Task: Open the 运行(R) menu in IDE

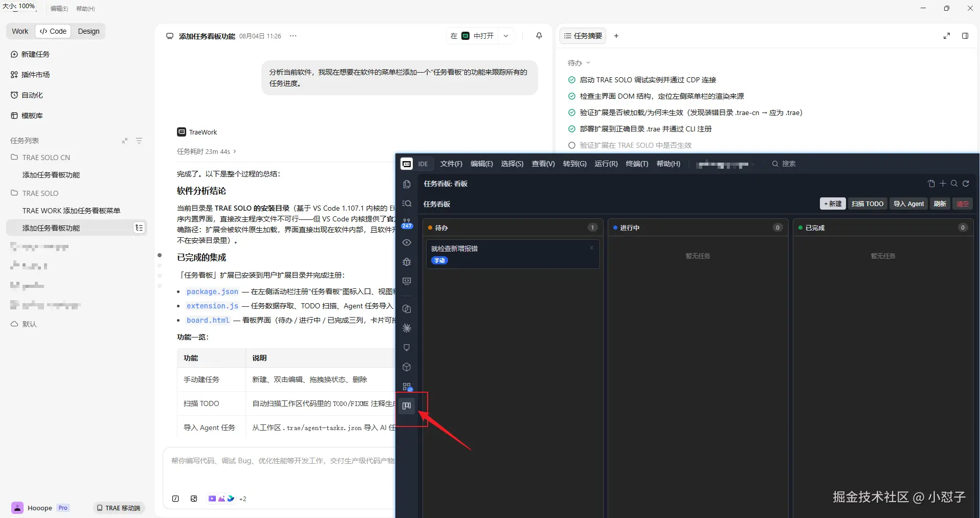Action: tap(606, 164)
